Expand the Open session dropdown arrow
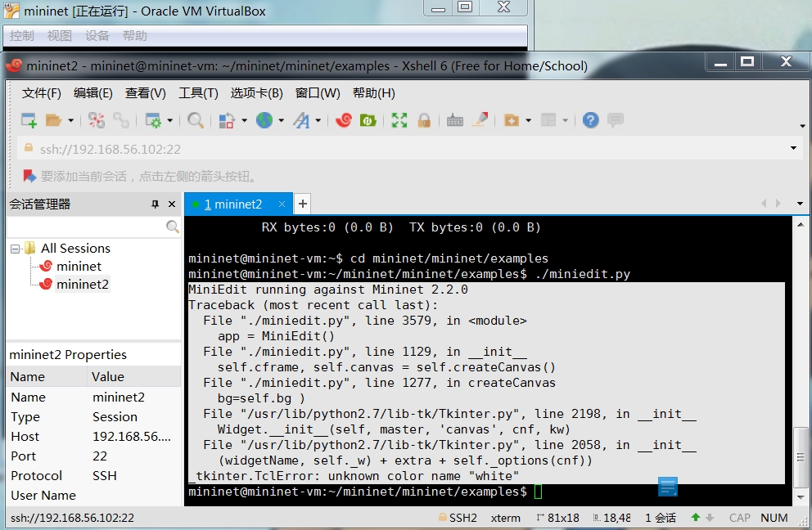The height and width of the screenshot is (530, 812). tap(71, 120)
